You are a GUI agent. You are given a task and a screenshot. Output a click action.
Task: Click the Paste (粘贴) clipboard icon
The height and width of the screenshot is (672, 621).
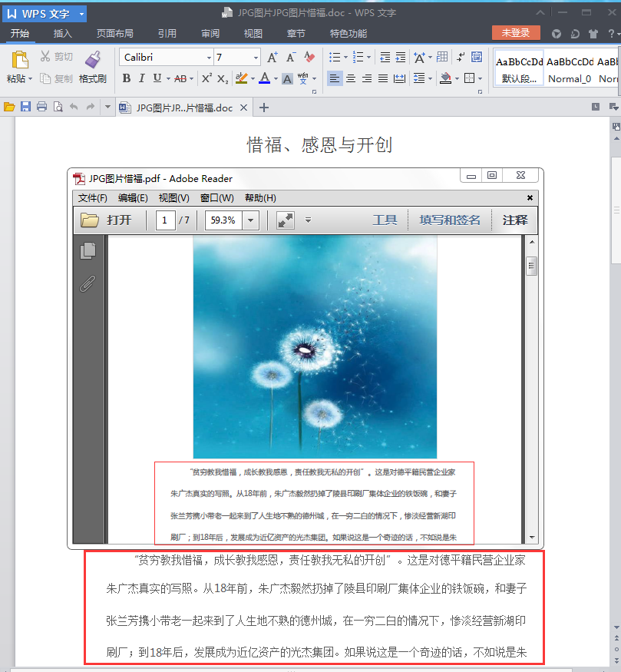pos(20,60)
